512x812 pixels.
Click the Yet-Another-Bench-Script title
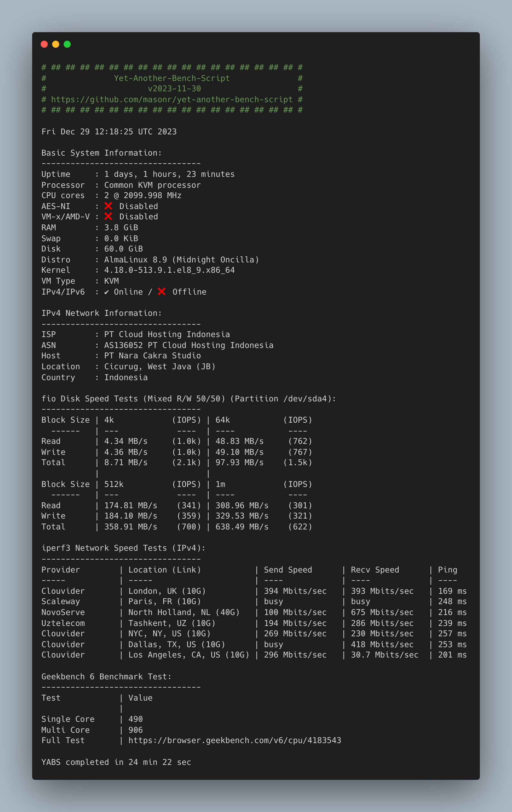[172, 78]
